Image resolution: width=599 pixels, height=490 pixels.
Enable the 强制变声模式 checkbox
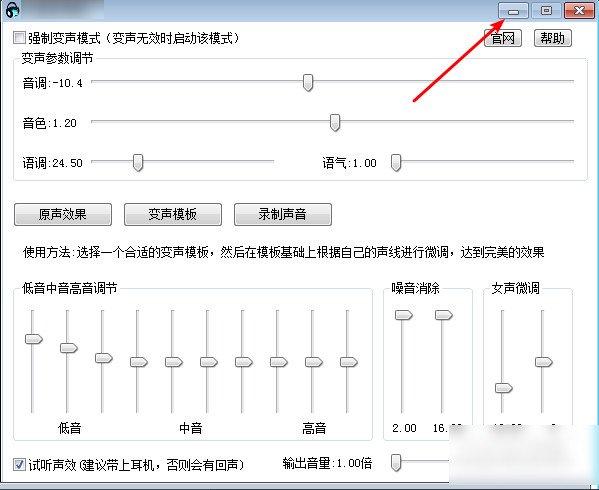pyautogui.click(x=19, y=38)
